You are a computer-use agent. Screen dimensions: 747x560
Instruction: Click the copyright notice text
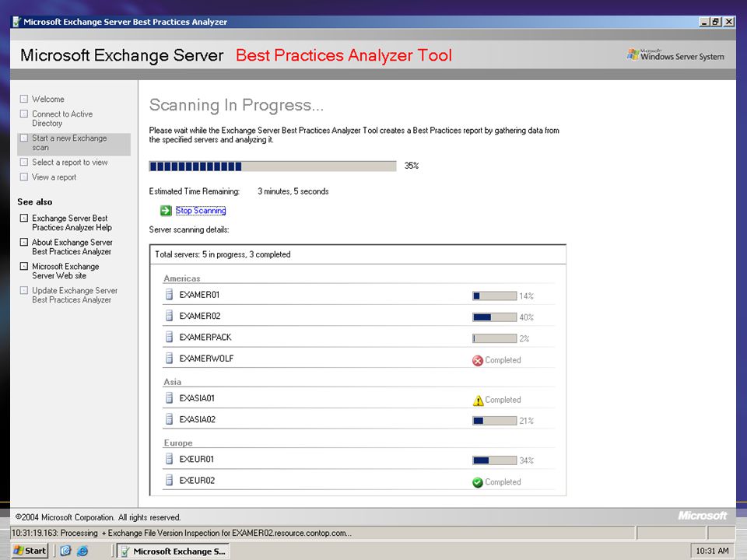pyautogui.click(x=98, y=517)
